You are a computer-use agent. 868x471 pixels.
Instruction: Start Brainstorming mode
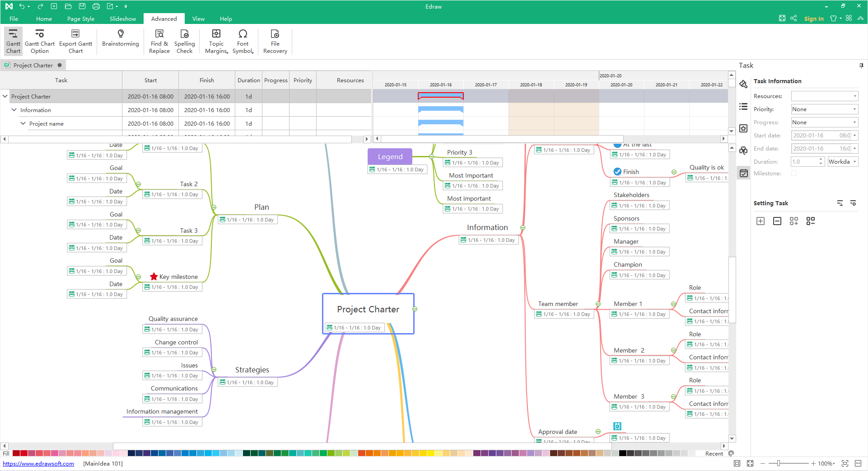(x=121, y=38)
